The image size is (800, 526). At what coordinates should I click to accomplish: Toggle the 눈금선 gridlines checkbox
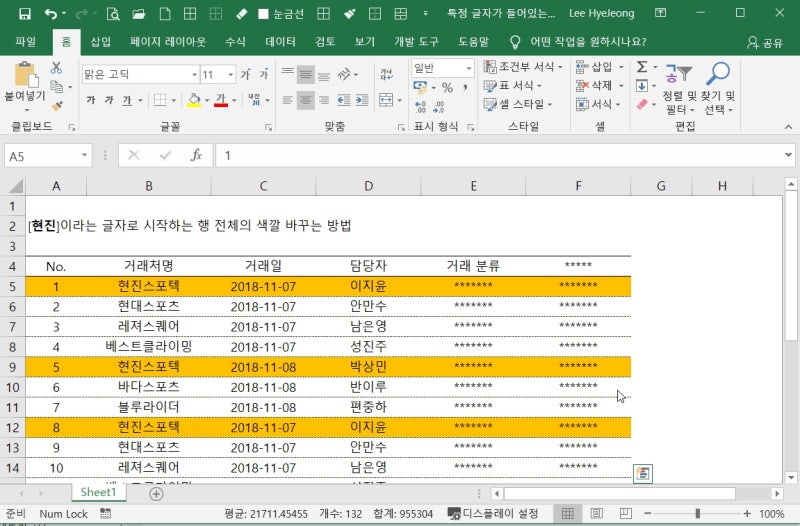tap(263, 14)
